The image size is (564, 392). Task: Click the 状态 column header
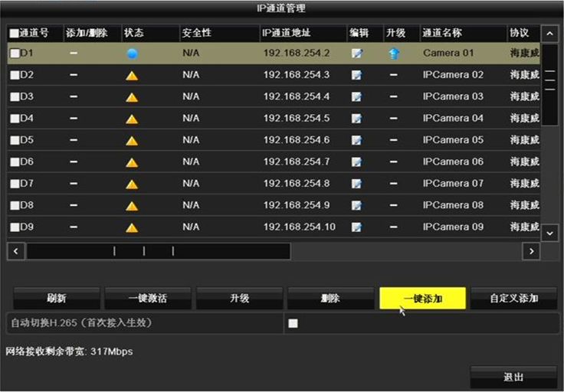(134, 34)
